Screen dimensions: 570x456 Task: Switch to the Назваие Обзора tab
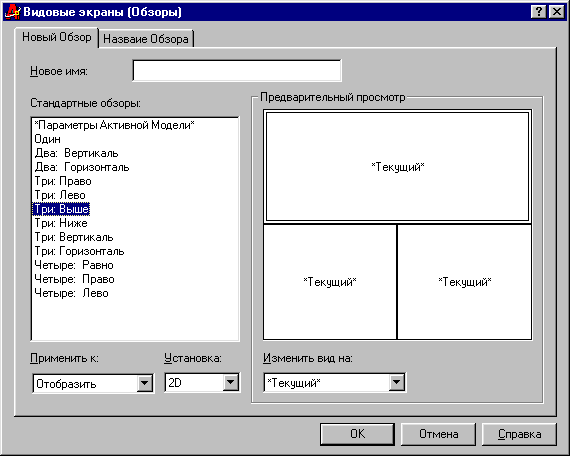pyautogui.click(x=146, y=39)
